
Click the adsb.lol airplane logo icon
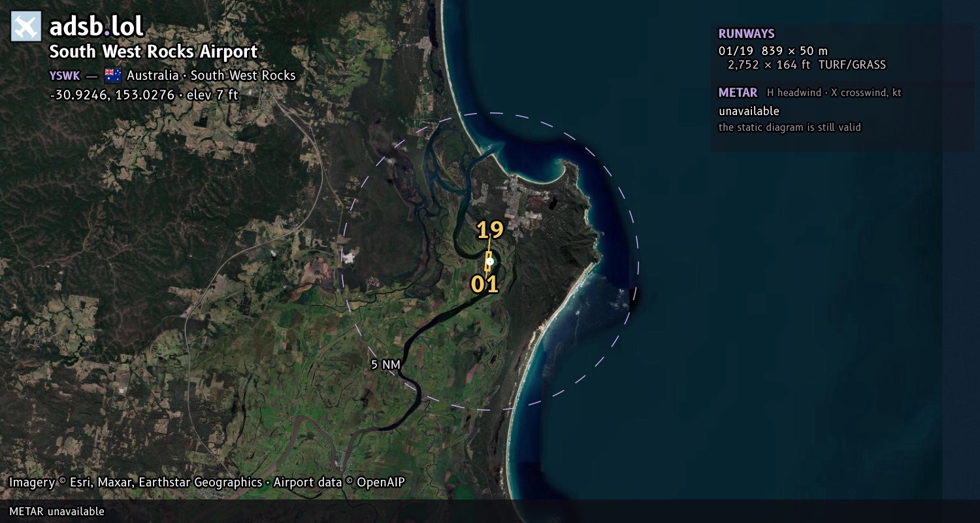(26, 27)
